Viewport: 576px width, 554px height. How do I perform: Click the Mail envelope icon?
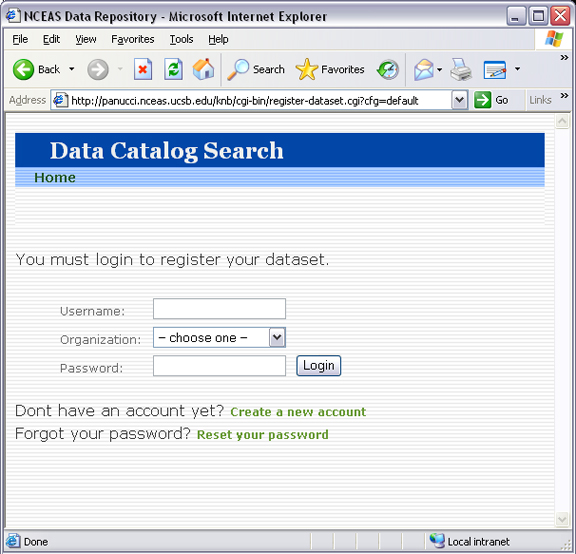tap(424, 69)
